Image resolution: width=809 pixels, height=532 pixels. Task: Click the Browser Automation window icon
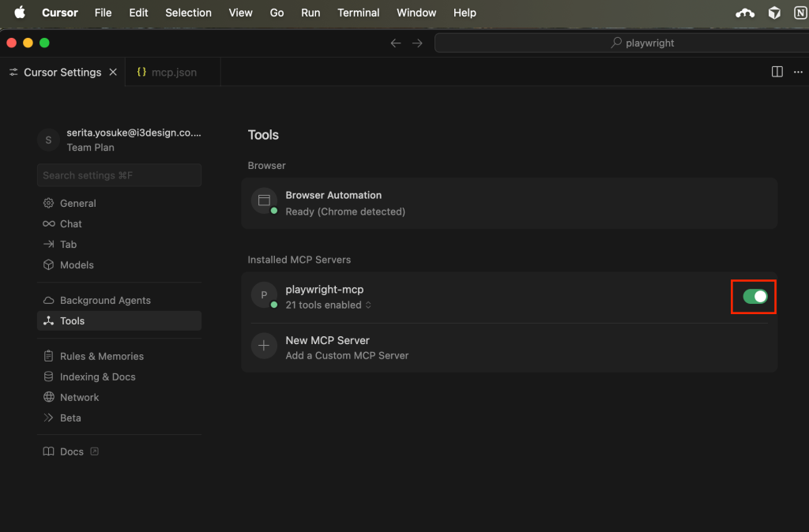(264, 200)
